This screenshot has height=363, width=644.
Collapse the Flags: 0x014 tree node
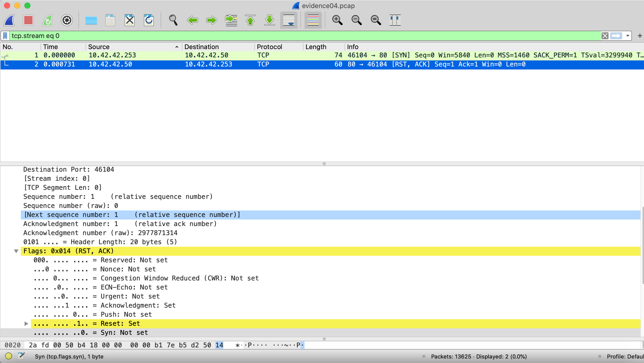pyautogui.click(x=16, y=251)
